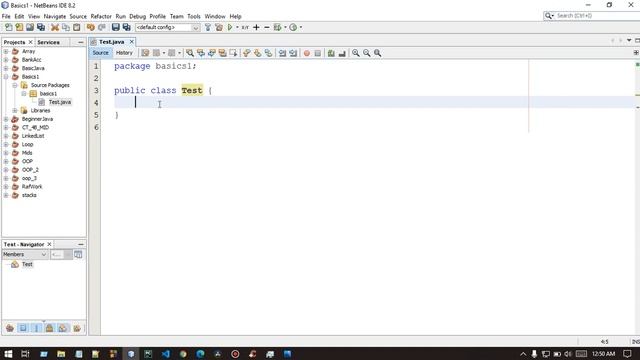This screenshot has width=640, height=360.
Task: Click the Open Project icon
Action: click(30, 27)
